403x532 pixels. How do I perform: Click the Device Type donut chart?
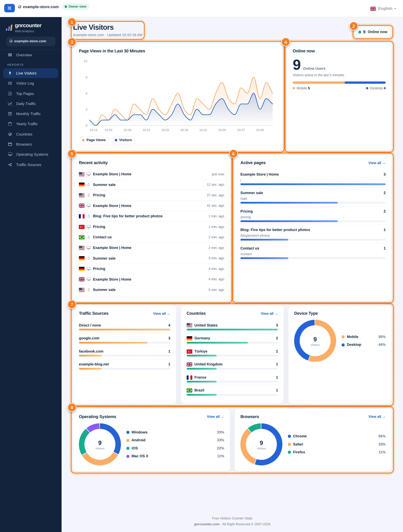[315, 340]
